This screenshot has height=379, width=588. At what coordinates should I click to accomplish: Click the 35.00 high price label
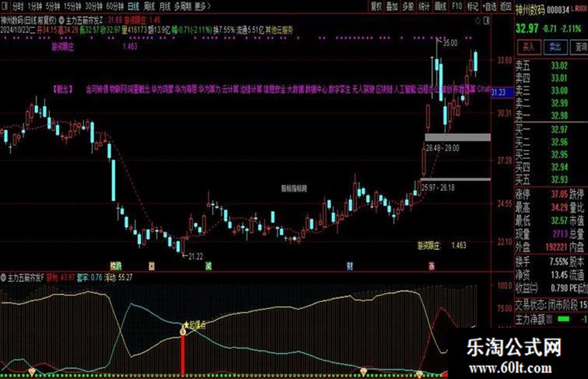[450, 43]
